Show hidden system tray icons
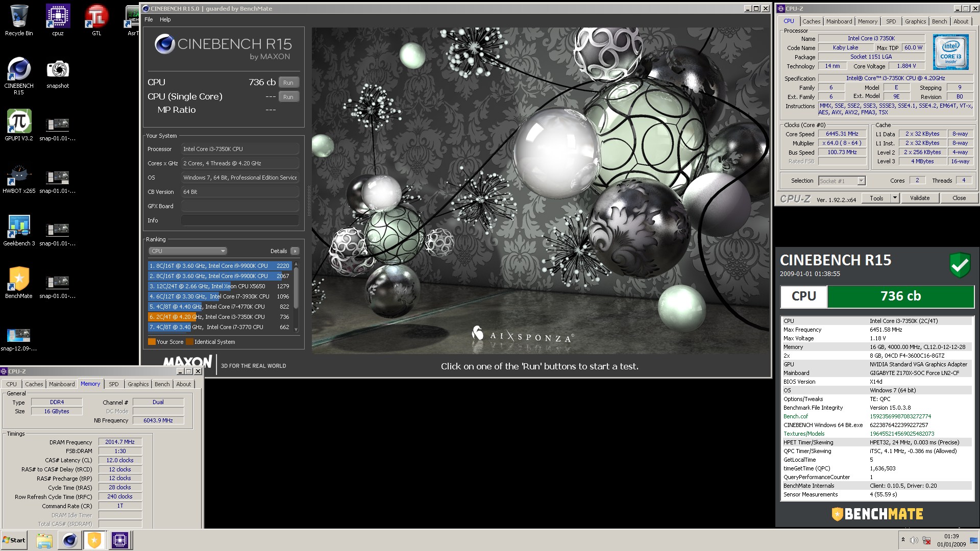The height and width of the screenshot is (551, 980). (903, 540)
